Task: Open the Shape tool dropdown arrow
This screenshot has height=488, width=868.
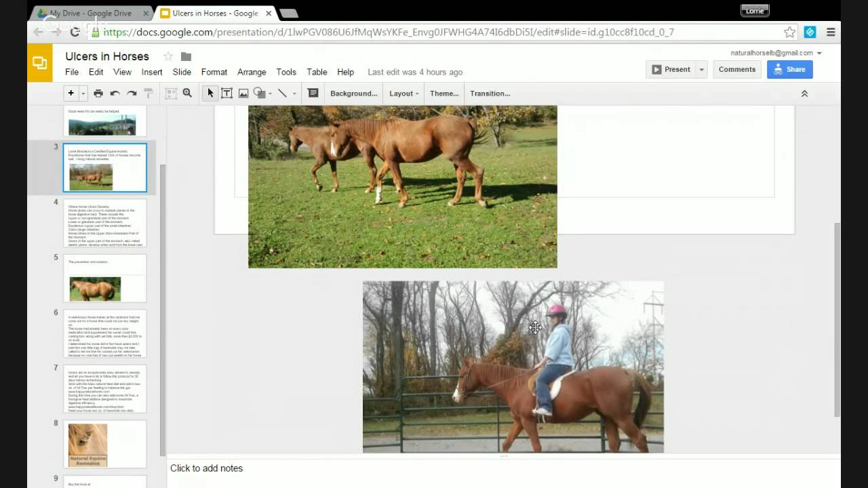Action: pyautogui.click(x=270, y=94)
